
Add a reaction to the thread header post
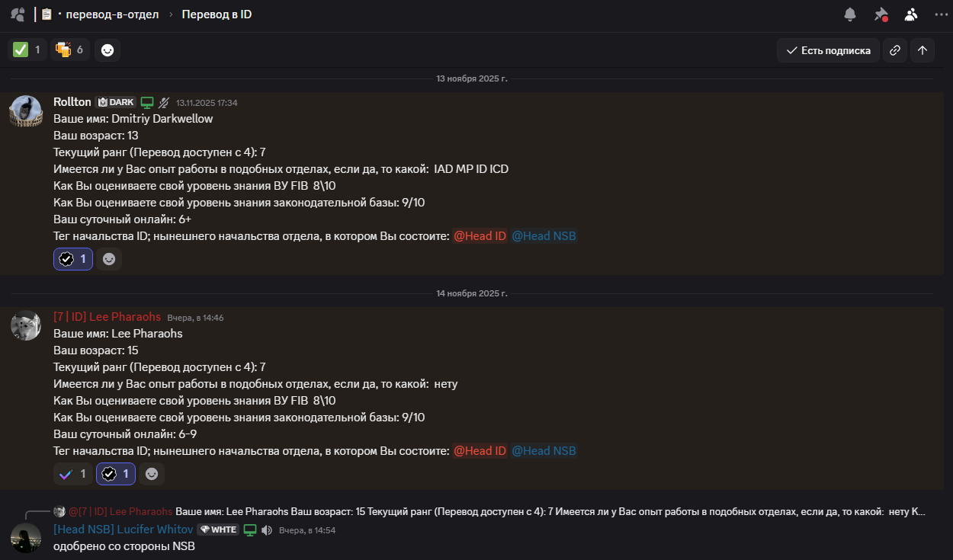tap(107, 50)
